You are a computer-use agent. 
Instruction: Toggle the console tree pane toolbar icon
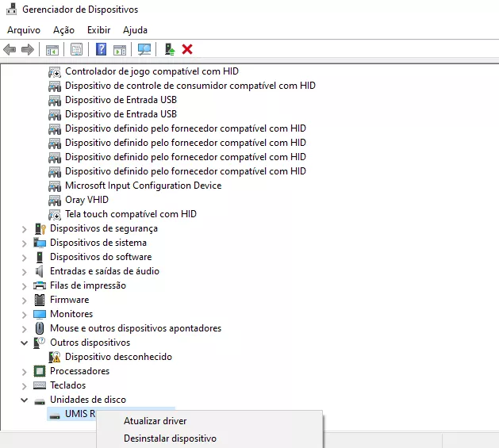(52, 50)
